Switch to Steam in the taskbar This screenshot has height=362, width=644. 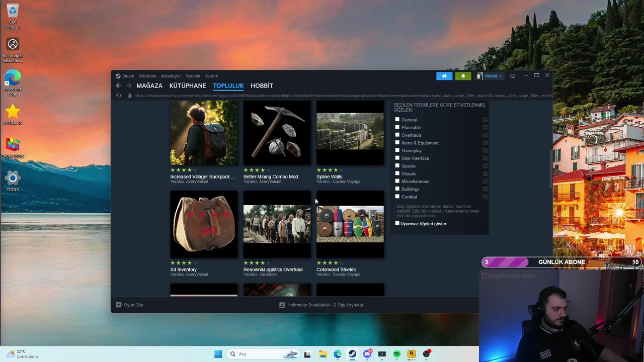352,354
